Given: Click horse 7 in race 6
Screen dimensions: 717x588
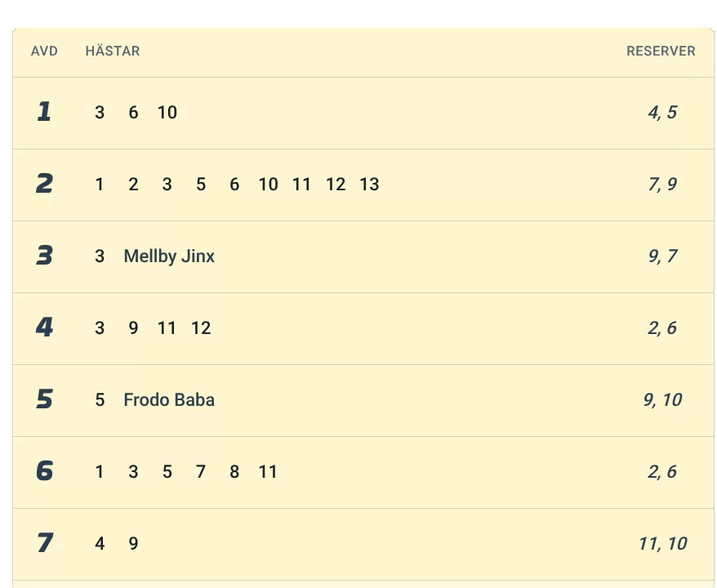Looking at the screenshot, I should click(x=201, y=472).
